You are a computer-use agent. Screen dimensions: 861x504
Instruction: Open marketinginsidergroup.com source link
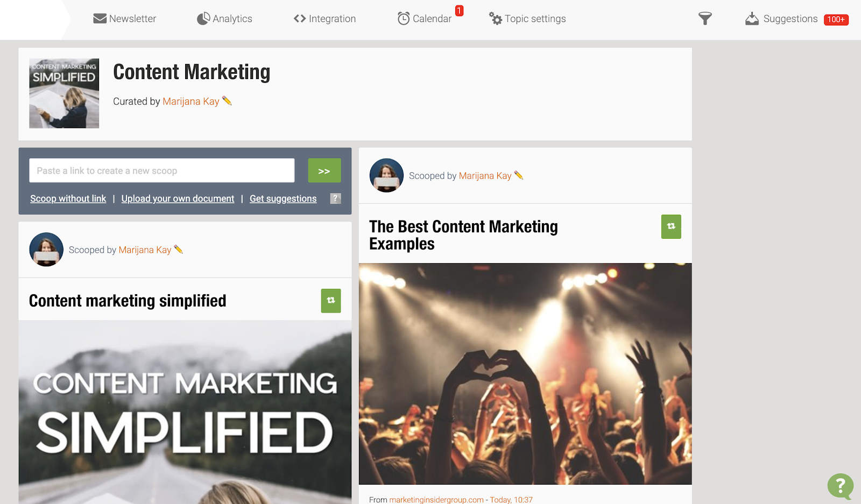click(436, 500)
